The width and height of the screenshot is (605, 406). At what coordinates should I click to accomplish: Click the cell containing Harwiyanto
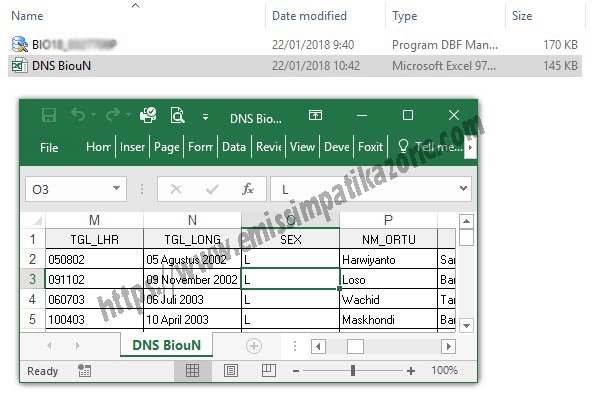click(x=388, y=259)
